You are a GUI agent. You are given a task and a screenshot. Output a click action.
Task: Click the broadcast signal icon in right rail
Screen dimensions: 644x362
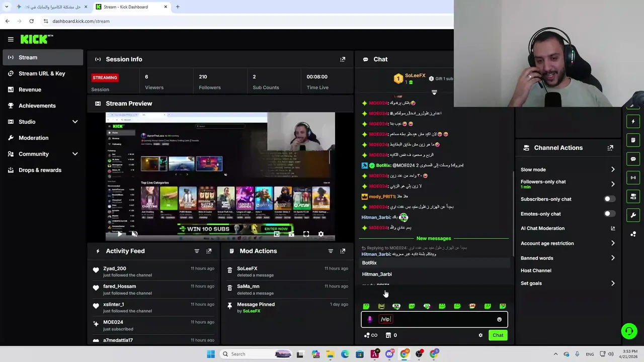click(x=633, y=177)
